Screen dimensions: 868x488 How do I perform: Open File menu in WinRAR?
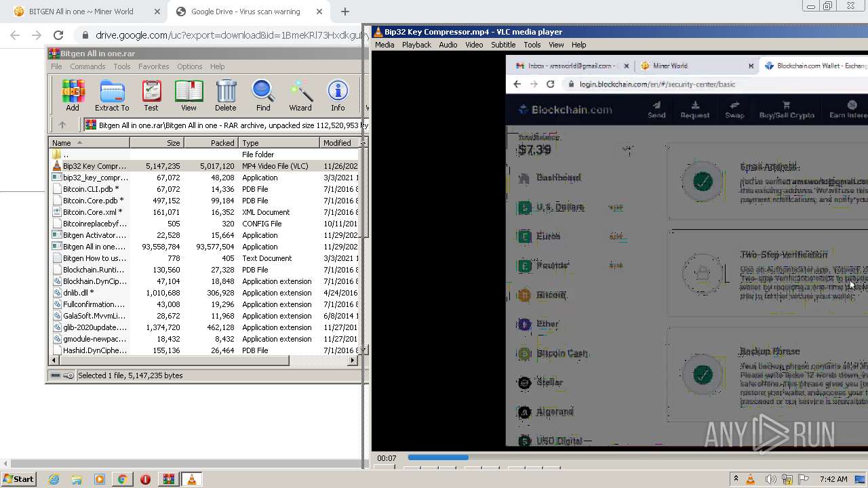pos(56,66)
